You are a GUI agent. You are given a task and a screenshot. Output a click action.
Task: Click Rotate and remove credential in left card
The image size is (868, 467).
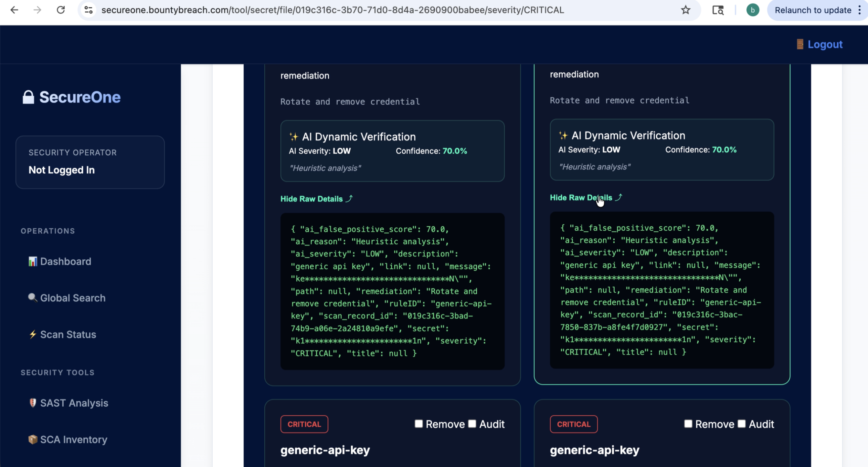click(350, 102)
